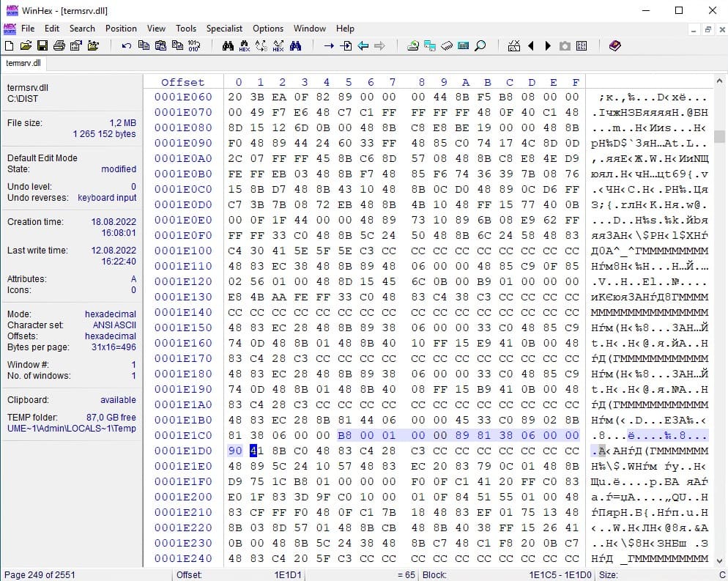
Task: Click the Open Disk icon
Action: click(x=413, y=45)
